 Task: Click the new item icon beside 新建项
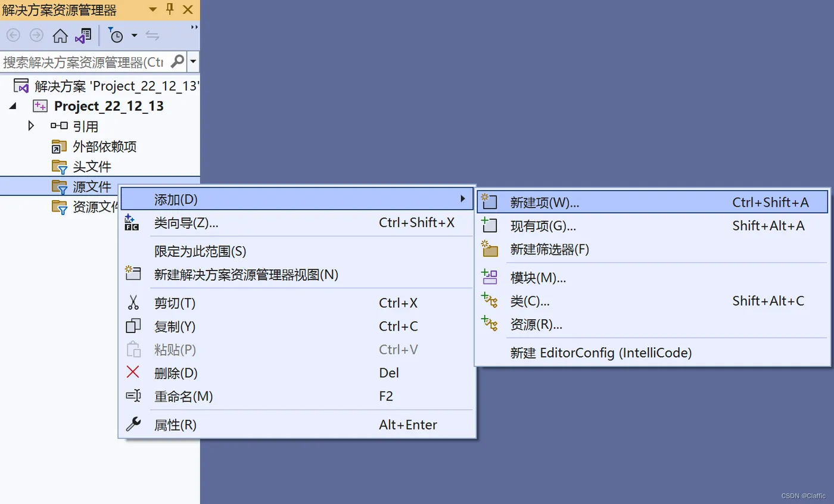point(489,201)
